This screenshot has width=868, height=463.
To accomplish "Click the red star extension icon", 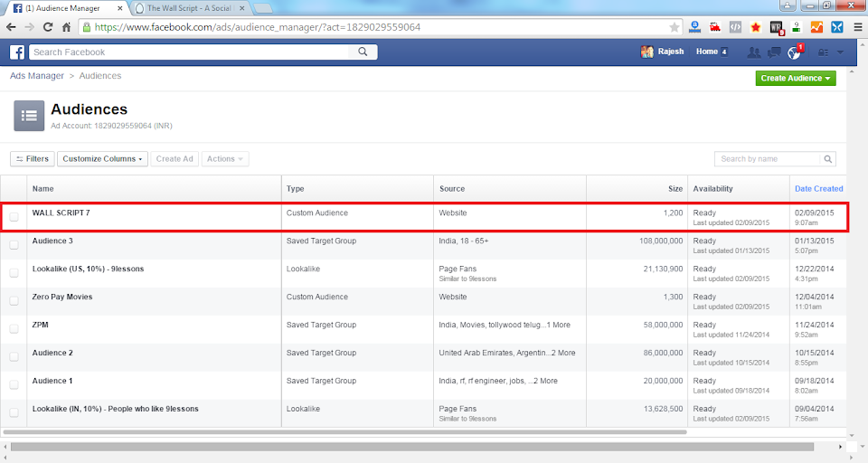I will pyautogui.click(x=756, y=26).
